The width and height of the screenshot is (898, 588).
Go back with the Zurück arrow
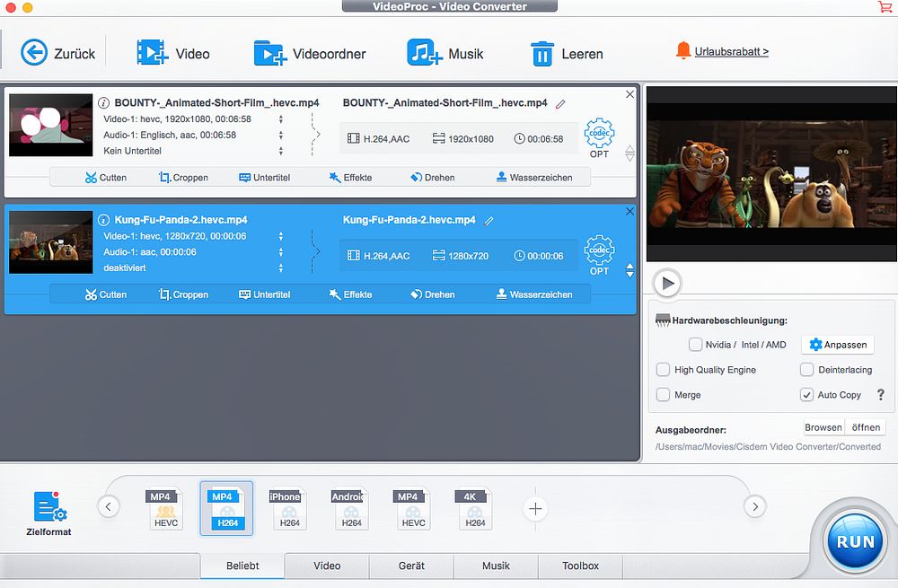[x=34, y=53]
